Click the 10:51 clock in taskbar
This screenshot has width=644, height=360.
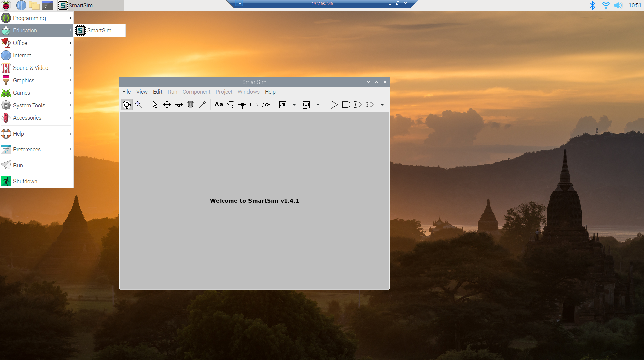(x=635, y=5)
